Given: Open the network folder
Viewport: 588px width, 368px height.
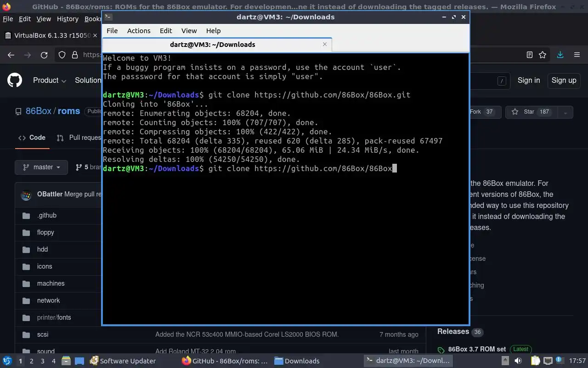Looking at the screenshot, I should tap(48, 300).
